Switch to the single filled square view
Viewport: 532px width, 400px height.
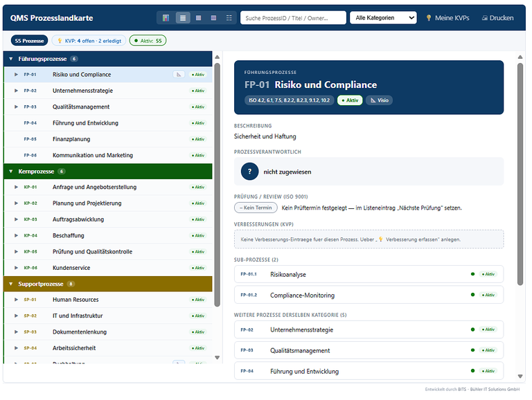(199, 18)
